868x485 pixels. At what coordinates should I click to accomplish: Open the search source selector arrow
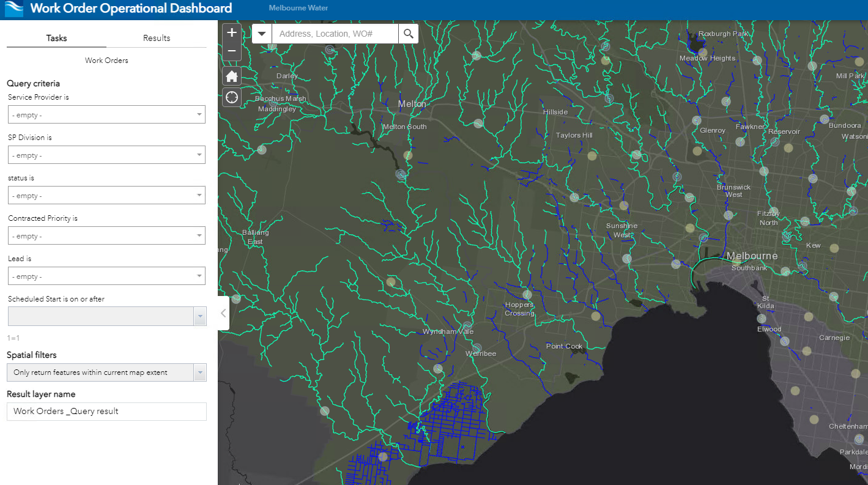coord(262,34)
